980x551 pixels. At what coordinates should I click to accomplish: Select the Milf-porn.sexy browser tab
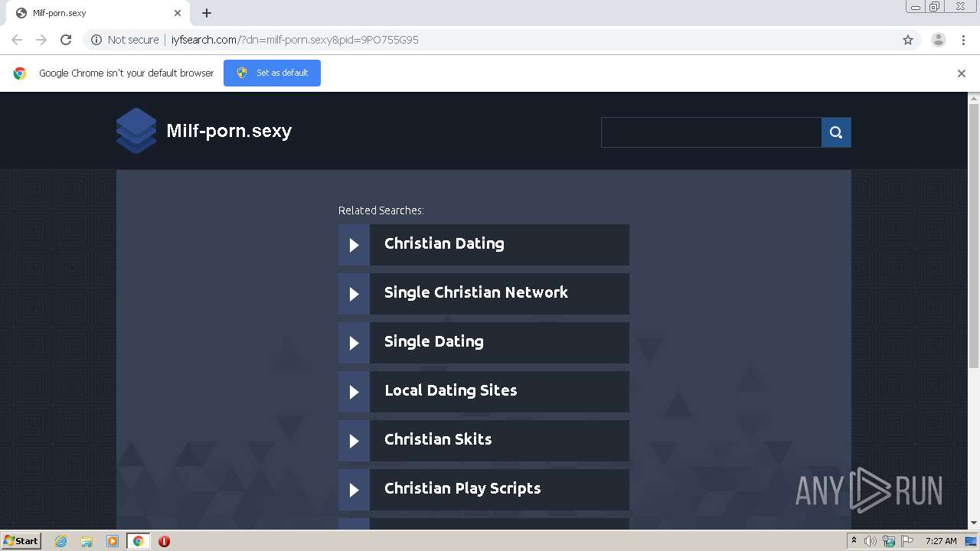(97, 13)
